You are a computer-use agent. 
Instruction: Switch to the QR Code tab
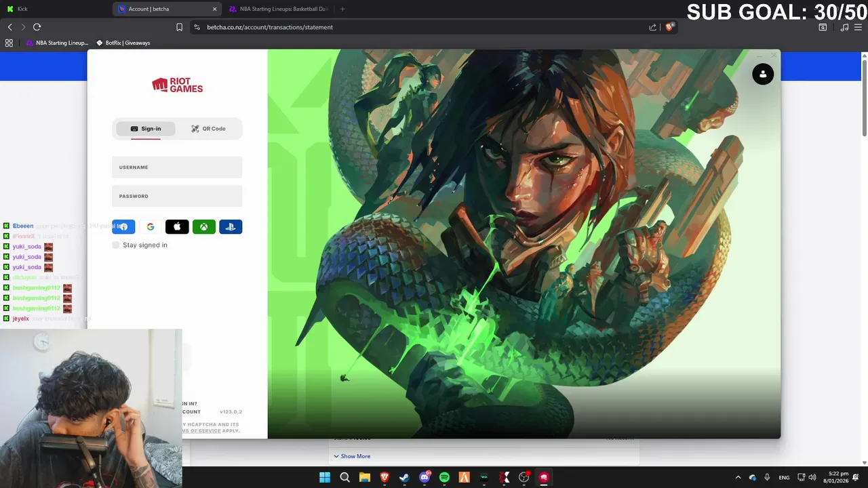208,129
